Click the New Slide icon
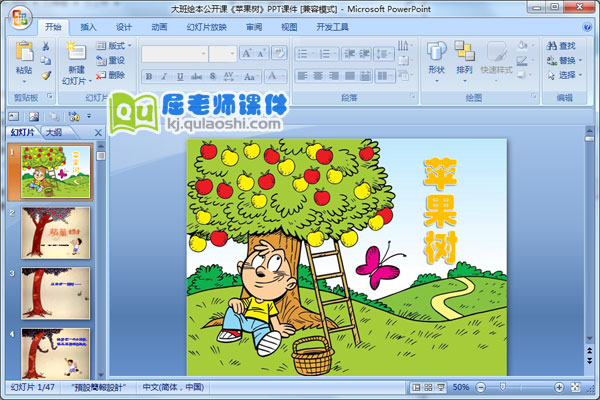This screenshot has width=600, height=400. (76, 52)
